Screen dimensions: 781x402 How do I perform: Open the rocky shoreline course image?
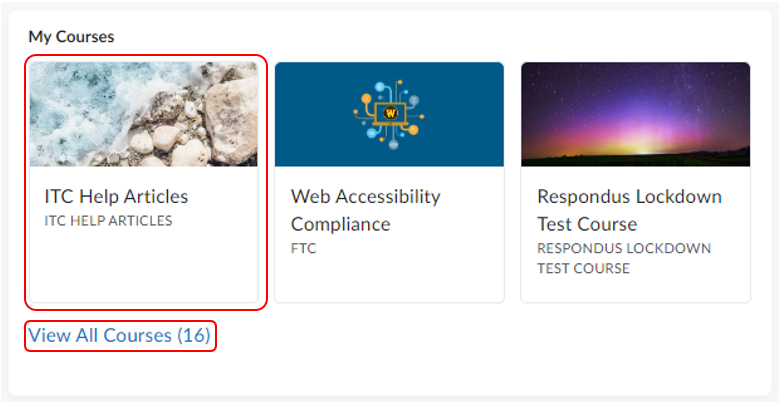coord(143,114)
